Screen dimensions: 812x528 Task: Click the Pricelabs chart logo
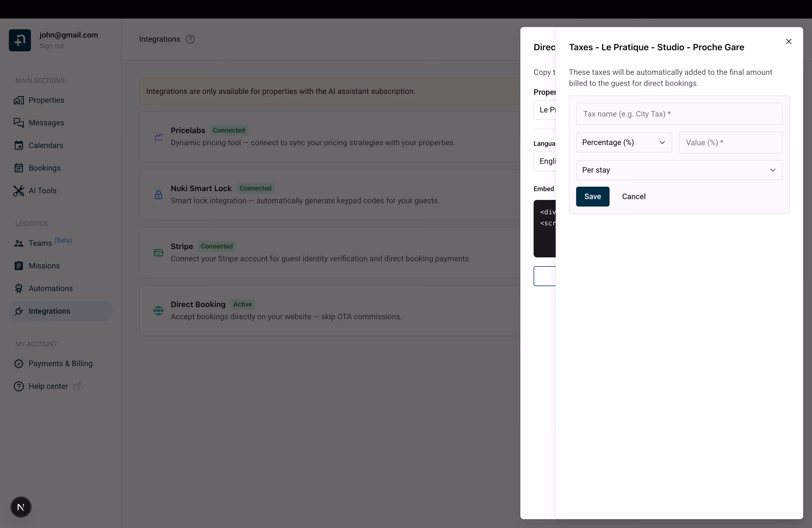(x=158, y=137)
